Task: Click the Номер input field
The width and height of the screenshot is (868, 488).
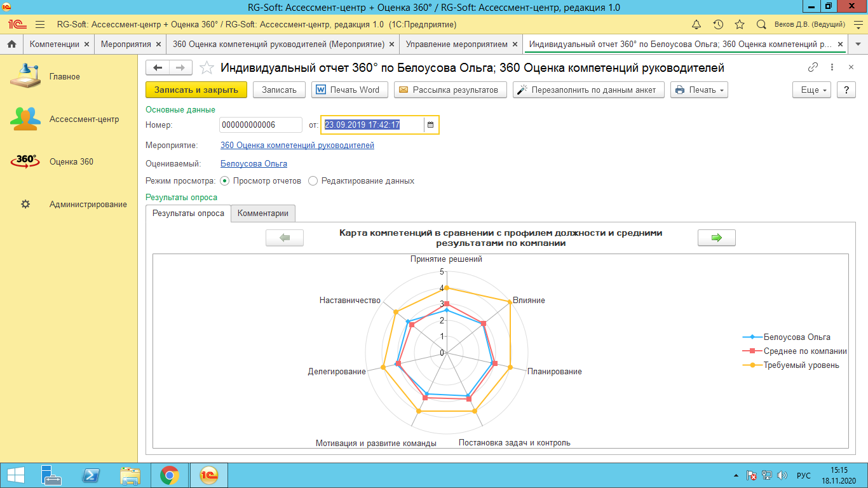Action: [x=261, y=125]
